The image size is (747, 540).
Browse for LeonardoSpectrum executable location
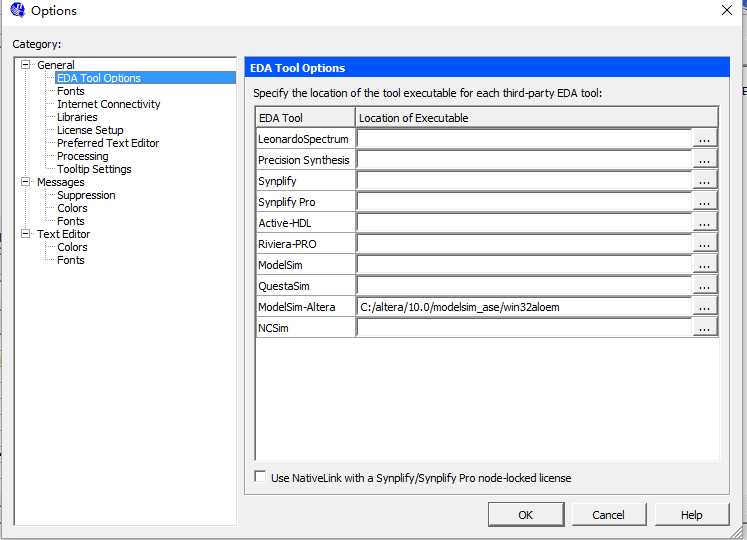(705, 139)
